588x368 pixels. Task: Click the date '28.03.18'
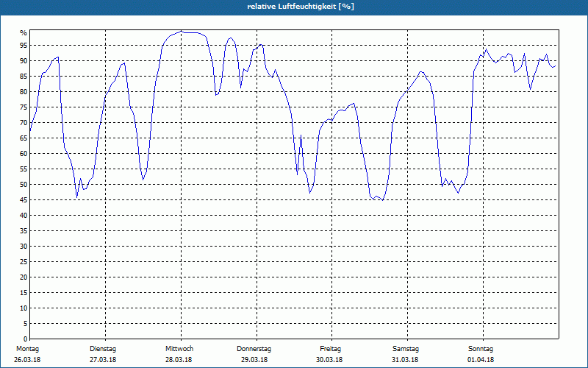tap(179, 360)
